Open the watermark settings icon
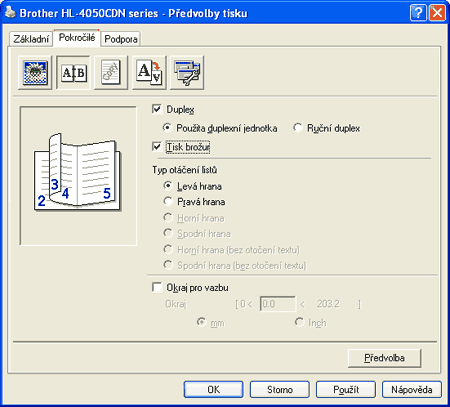The width and height of the screenshot is (450, 407). (111, 72)
